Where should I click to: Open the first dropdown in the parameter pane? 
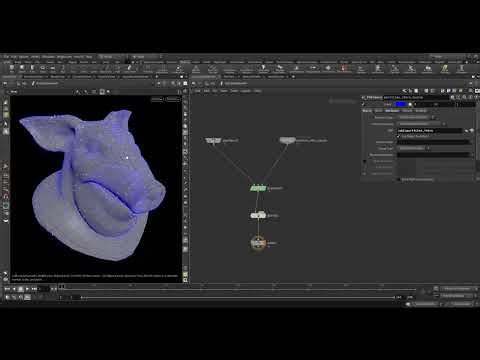click(416, 117)
